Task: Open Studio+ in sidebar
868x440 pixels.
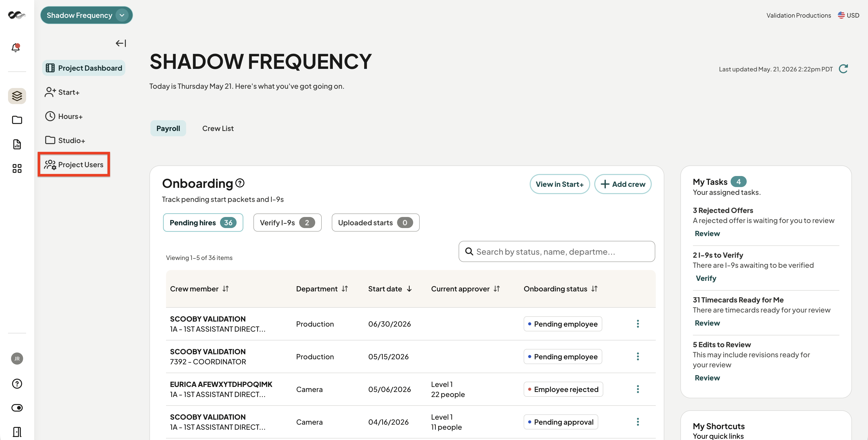Action: point(65,140)
